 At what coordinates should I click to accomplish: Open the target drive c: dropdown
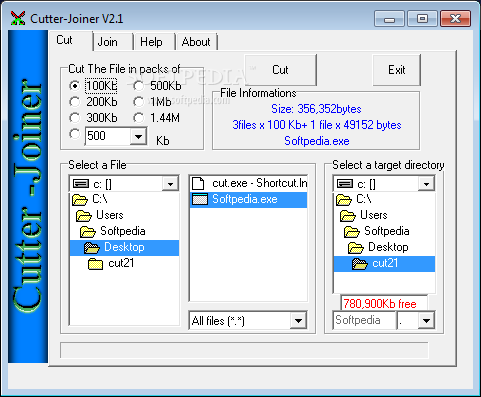426,184
